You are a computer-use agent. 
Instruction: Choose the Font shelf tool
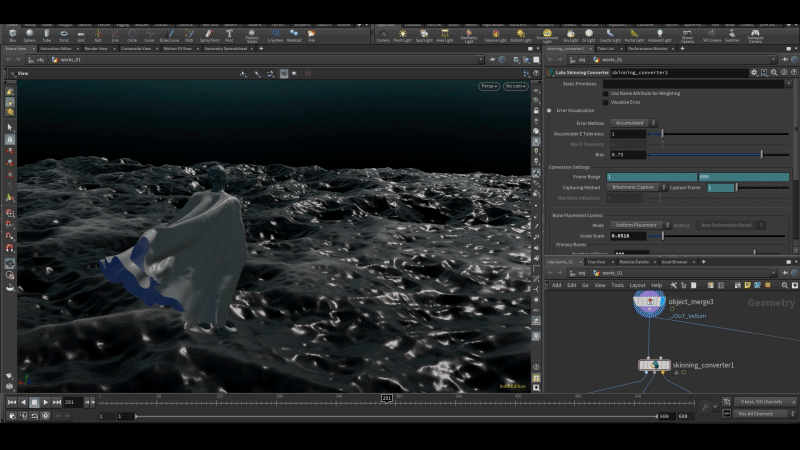pos(229,35)
